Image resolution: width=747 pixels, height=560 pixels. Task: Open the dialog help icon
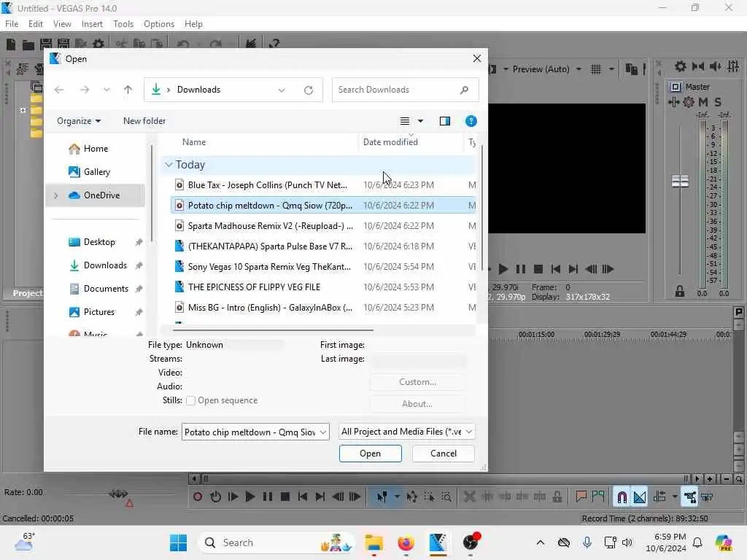coord(471,121)
